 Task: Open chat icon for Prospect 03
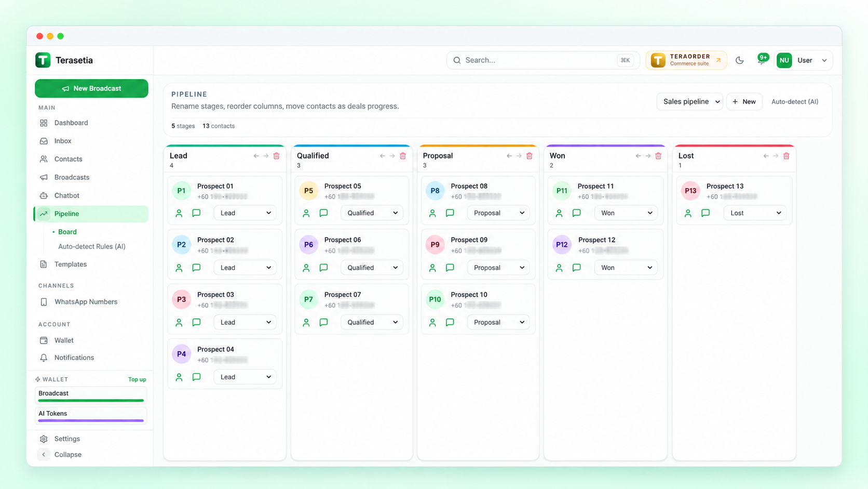click(x=196, y=323)
